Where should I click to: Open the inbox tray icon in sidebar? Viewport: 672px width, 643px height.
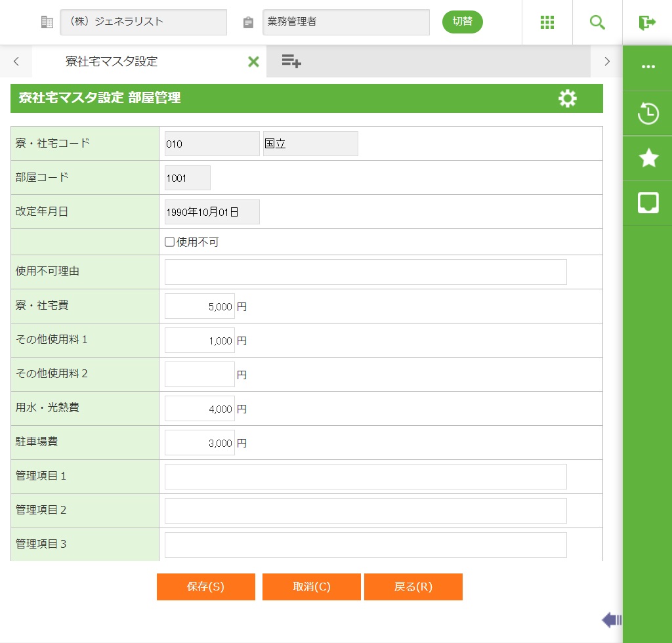(x=648, y=203)
